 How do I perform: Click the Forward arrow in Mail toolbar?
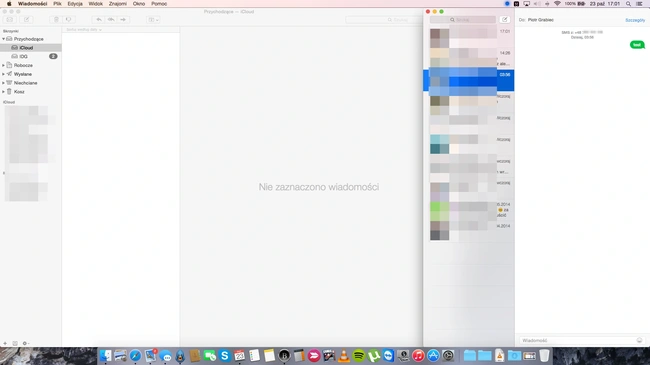(123, 19)
